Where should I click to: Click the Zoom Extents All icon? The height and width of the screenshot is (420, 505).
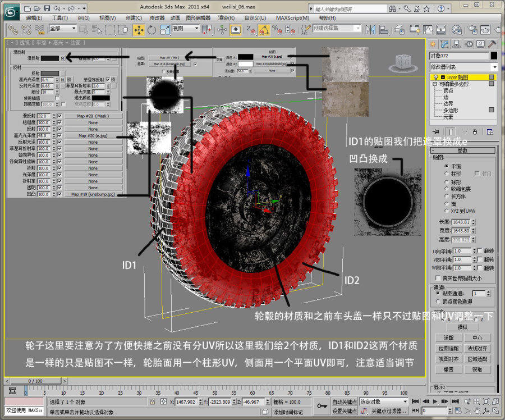coord(495,401)
